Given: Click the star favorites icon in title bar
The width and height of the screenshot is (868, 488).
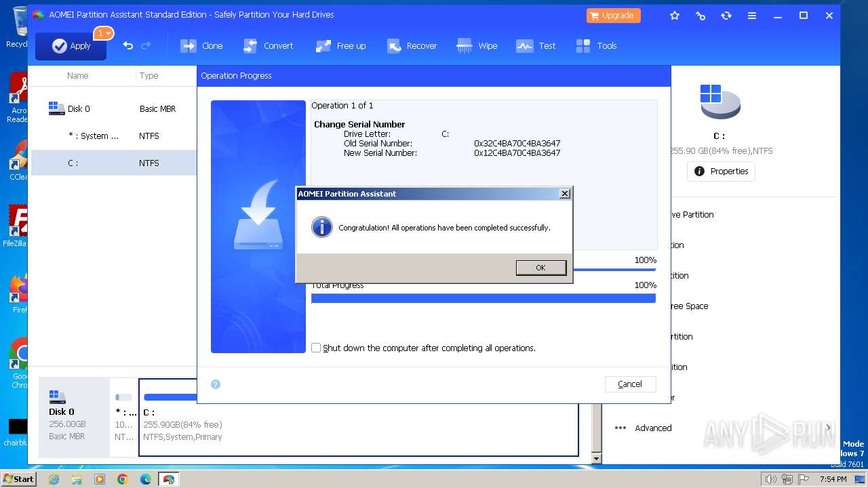Looking at the screenshot, I should [675, 15].
